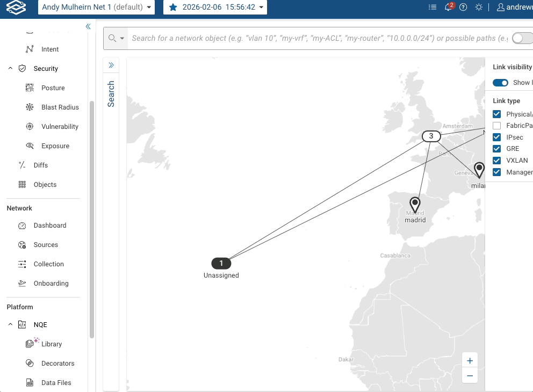Click the NQE Library icon
Screen dimensions: 533x392
30,344
